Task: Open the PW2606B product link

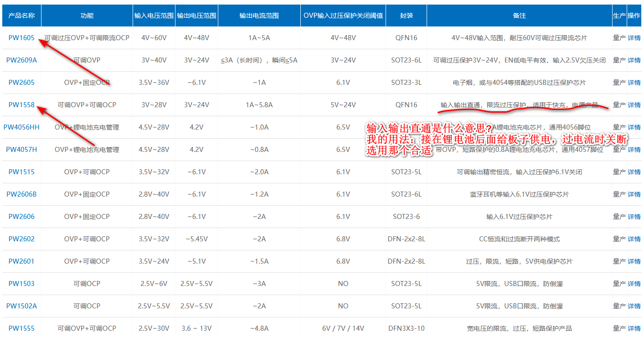Action: pos(21,194)
